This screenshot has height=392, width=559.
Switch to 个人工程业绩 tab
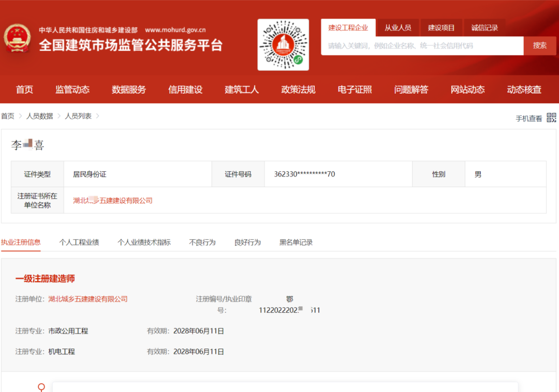click(79, 242)
